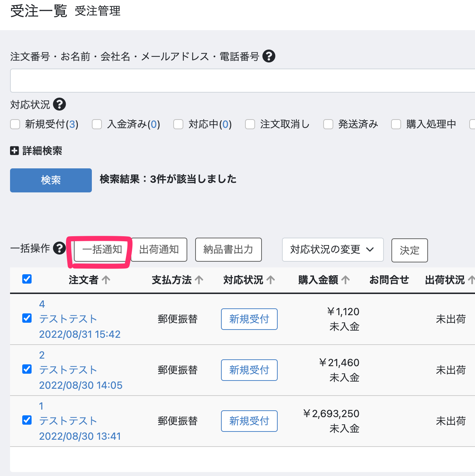Click 出荷状況 column header

coord(445,280)
